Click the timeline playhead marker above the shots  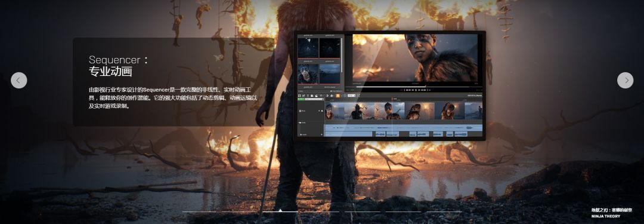coord(392,99)
